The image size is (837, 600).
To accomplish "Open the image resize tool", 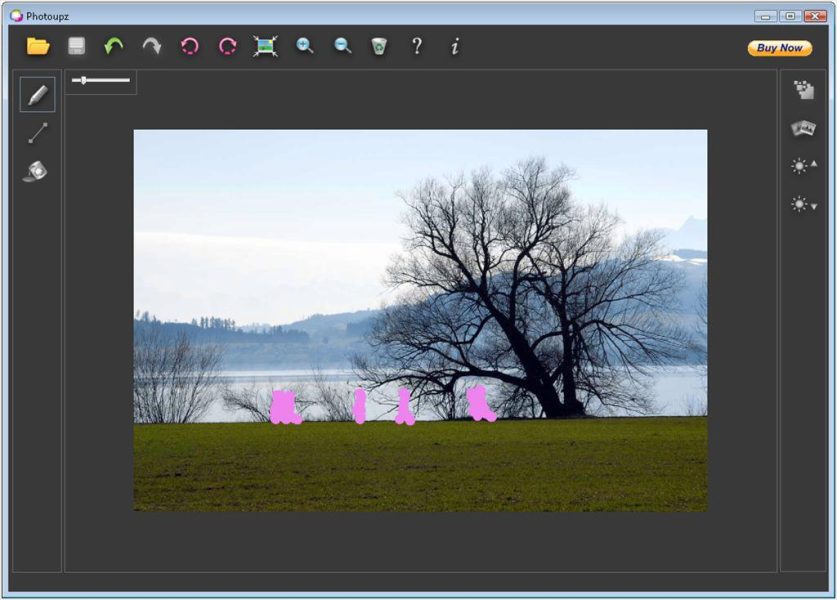I will click(265, 46).
